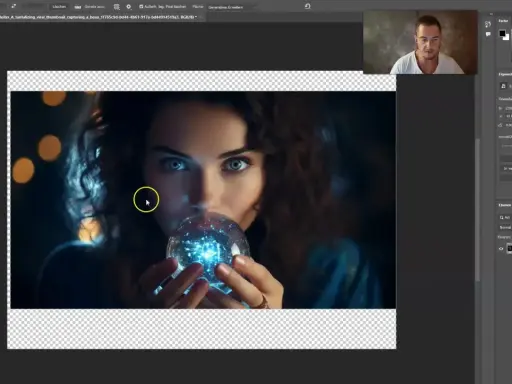Toggle the layer visibility eye icon

point(501,249)
